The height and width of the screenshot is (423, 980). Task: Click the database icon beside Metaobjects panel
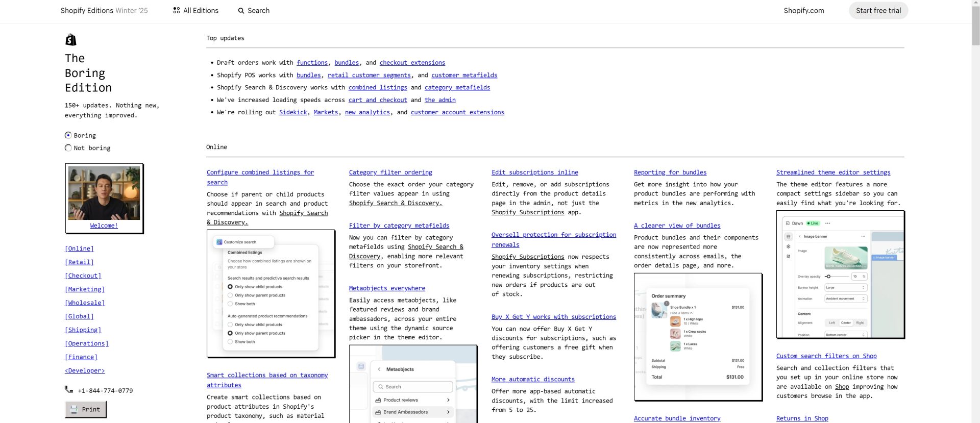(361, 366)
